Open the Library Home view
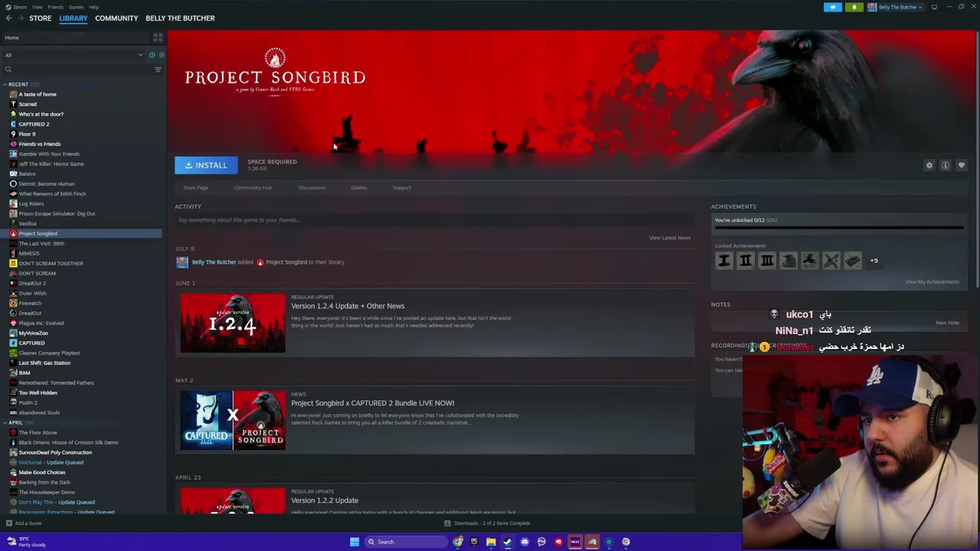The image size is (980, 551). pyautogui.click(x=77, y=37)
